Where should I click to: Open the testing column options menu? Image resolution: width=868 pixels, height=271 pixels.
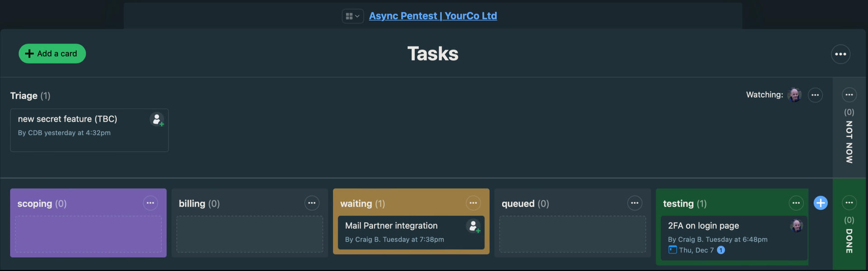coord(796,203)
